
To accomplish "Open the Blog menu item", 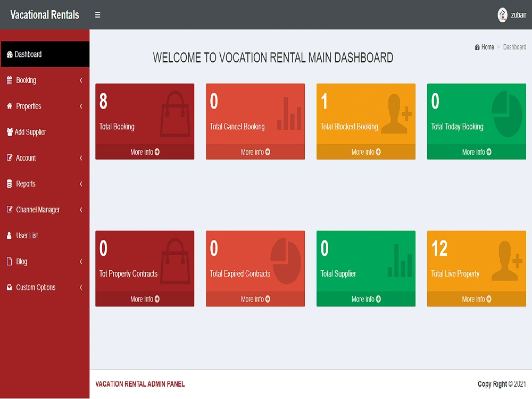I will (x=45, y=262).
